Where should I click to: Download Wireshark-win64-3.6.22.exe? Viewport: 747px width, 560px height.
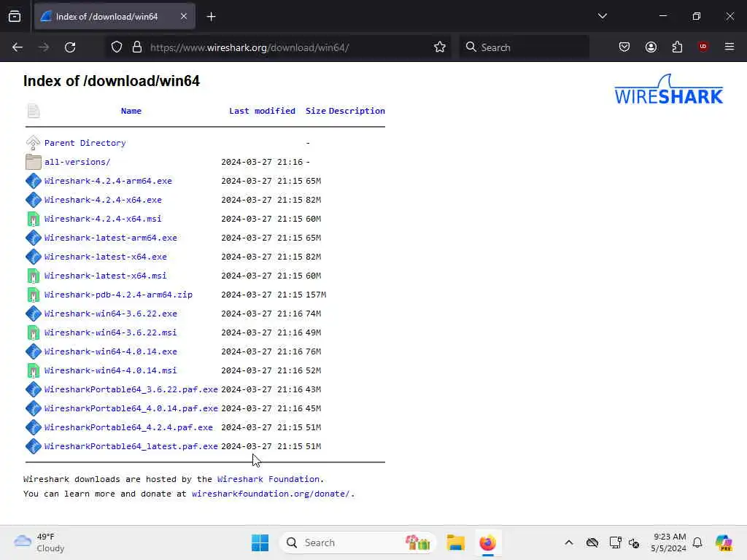tap(111, 314)
